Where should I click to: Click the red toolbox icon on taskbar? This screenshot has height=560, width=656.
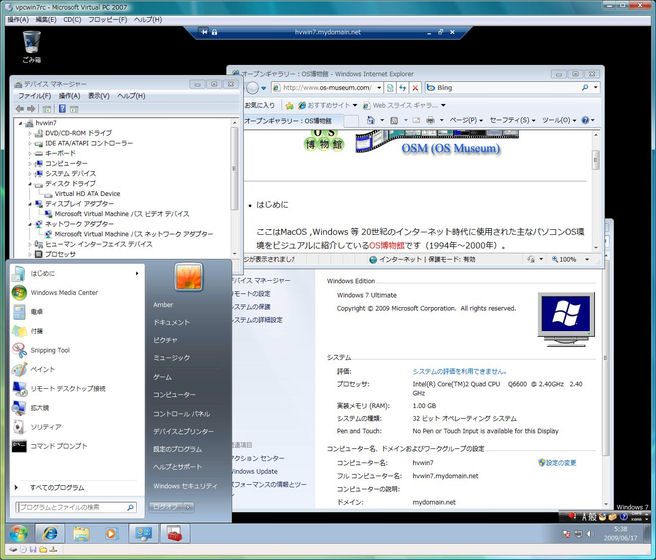175,534
